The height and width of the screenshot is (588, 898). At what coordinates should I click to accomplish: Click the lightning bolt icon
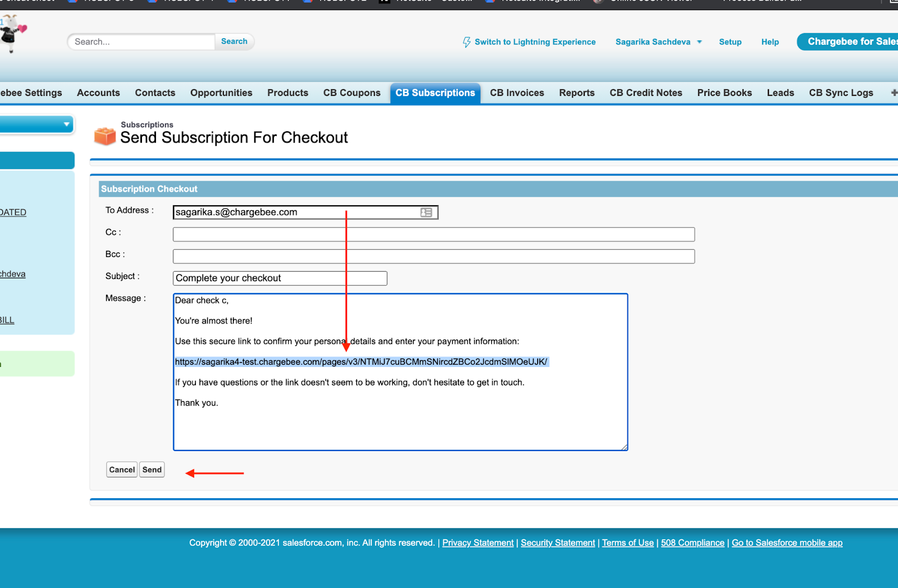(x=466, y=42)
